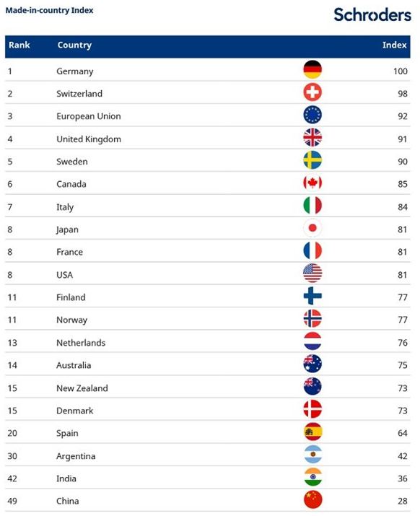Click the United Kingdom flag icon
This screenshot has width=420, height=516.
click(x=312, y=138)
